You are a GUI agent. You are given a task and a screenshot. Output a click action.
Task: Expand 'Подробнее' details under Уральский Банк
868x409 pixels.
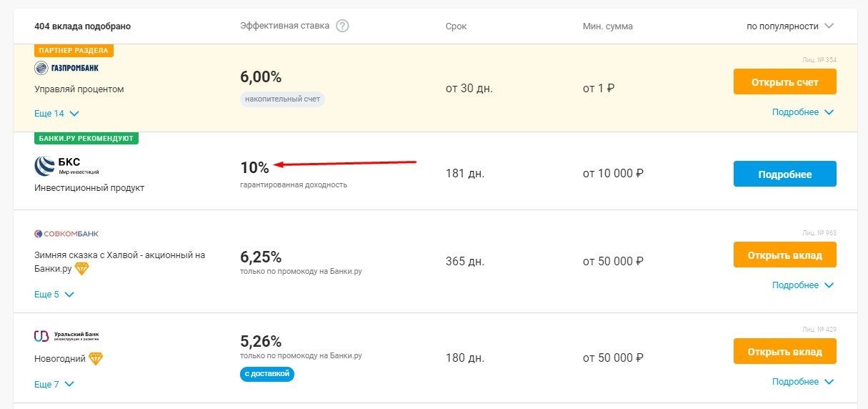803,382
